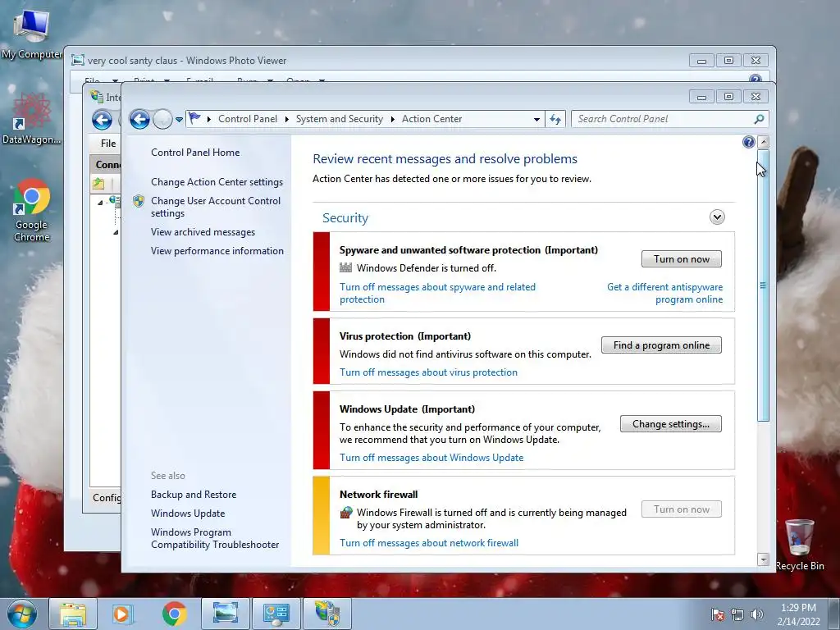
Task: Open Chrome from the taskbar
Action: 174,614
